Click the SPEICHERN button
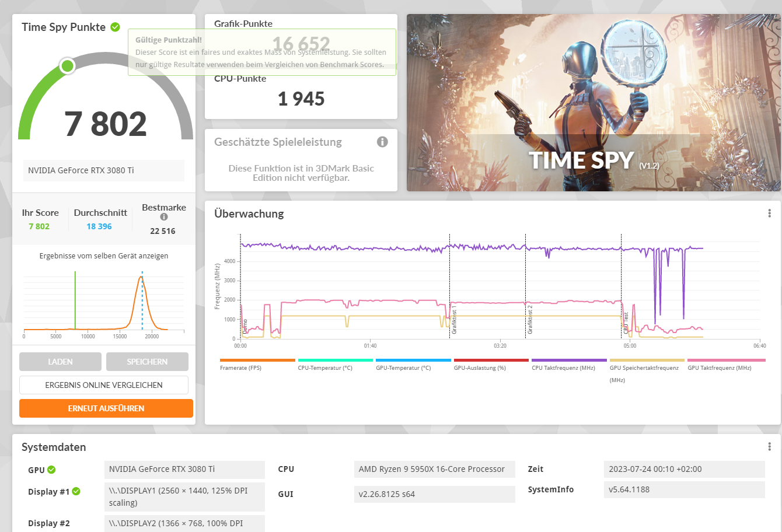 click(147, 362)
